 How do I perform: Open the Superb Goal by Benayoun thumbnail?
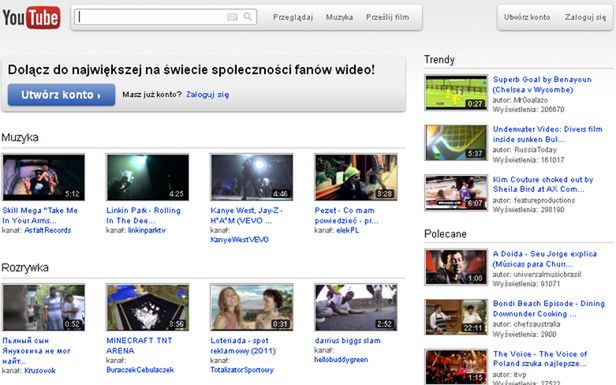click(456, 93)
